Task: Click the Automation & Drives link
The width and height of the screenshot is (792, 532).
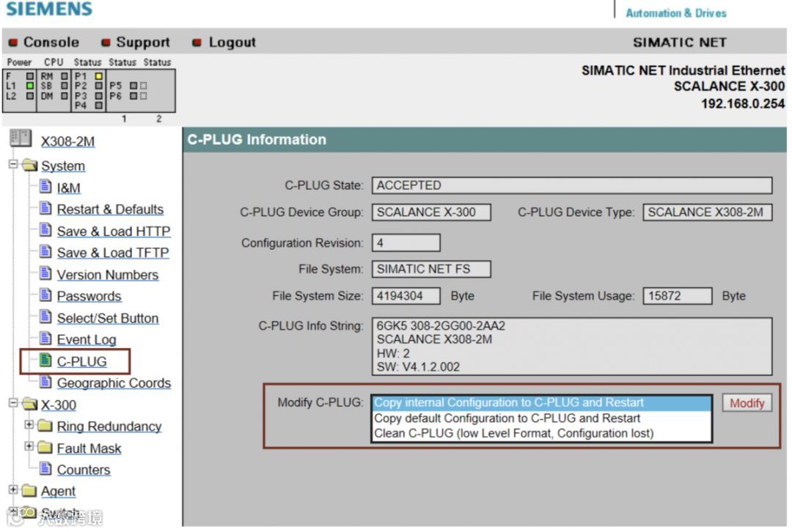Action: point(676,13)
